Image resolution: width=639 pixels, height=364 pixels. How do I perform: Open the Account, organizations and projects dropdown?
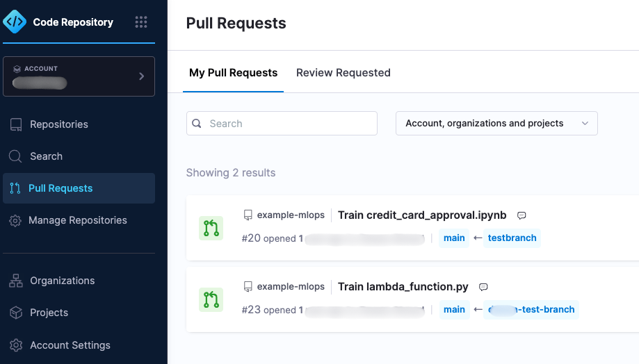click(496, 124)
